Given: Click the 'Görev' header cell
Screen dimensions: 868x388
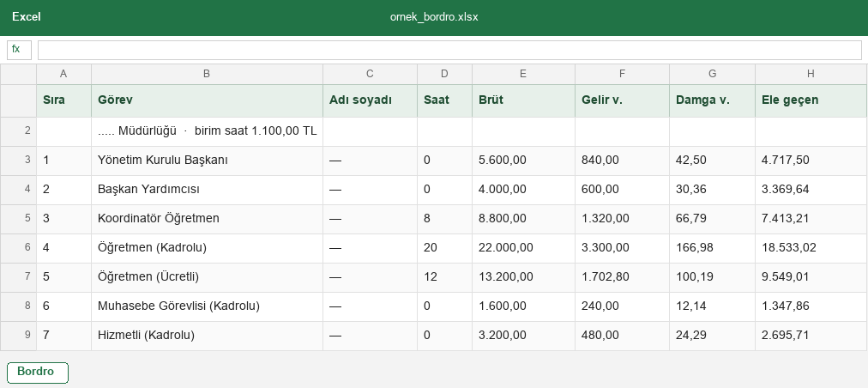Looking at the screenshot, I should point(207,101).
